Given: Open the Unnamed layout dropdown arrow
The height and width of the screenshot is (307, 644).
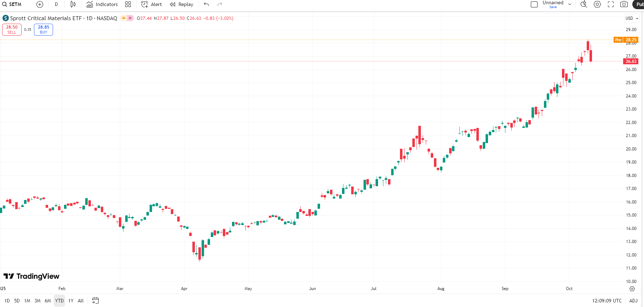Looking at the screenshot, I should coord(570,5).
